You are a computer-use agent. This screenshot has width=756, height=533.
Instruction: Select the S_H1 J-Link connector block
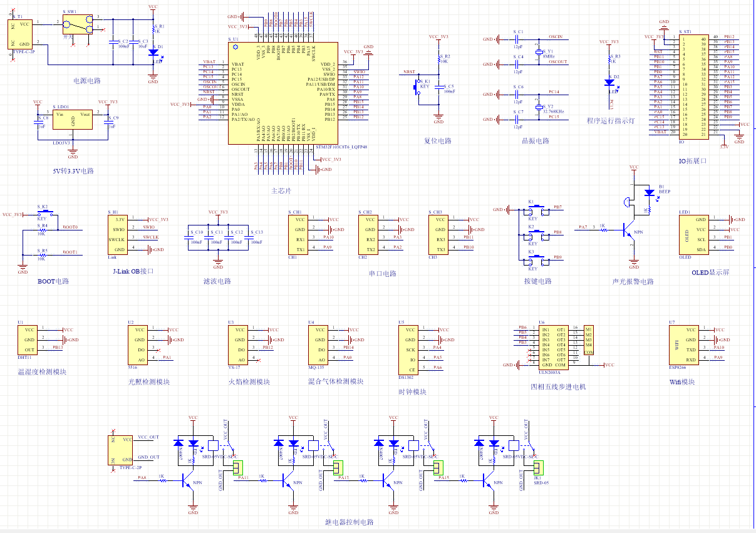pos(118,235)
